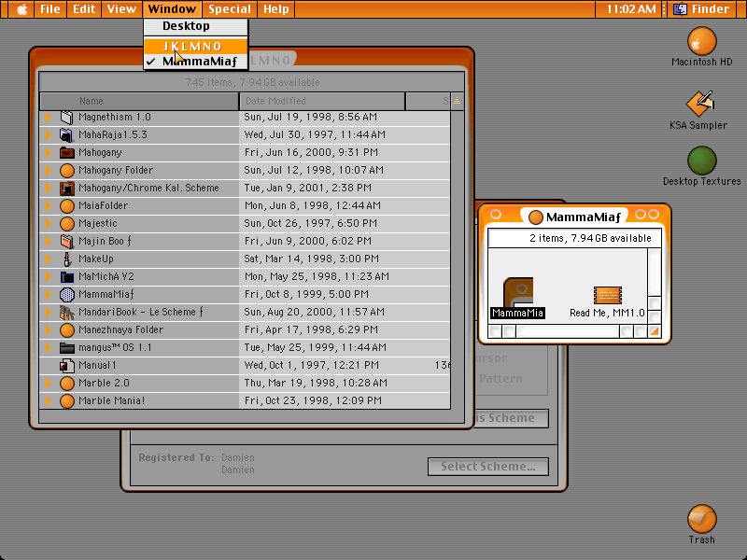The width and height of the screenshot is (747, 560).
Task: Expand the Magnethism 1.0 disclosure triangle
Action: (49, 118)
